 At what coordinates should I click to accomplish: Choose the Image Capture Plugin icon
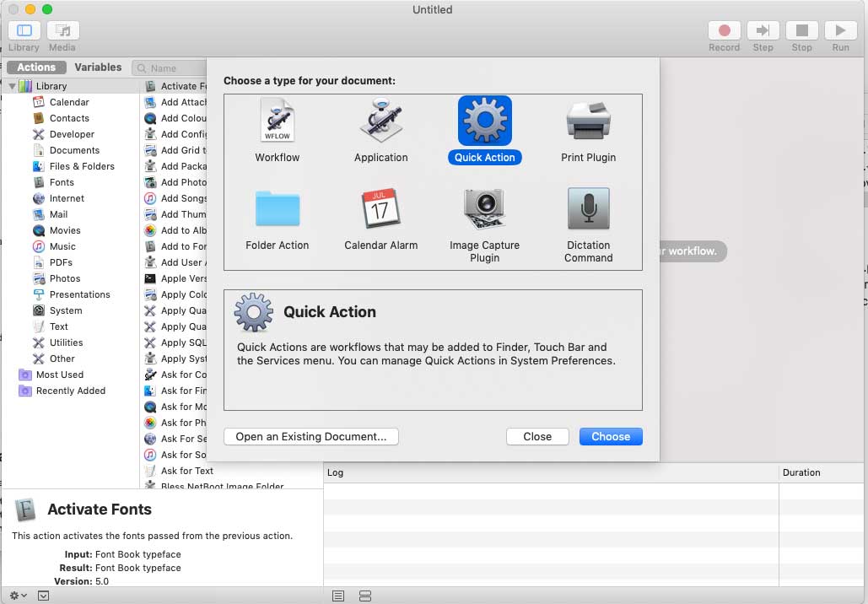[x=484, y=209]
